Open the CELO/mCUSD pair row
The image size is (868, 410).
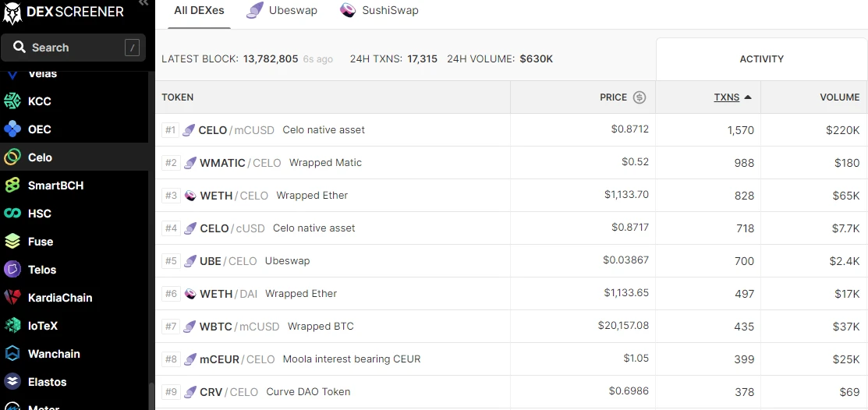point(236,130)
